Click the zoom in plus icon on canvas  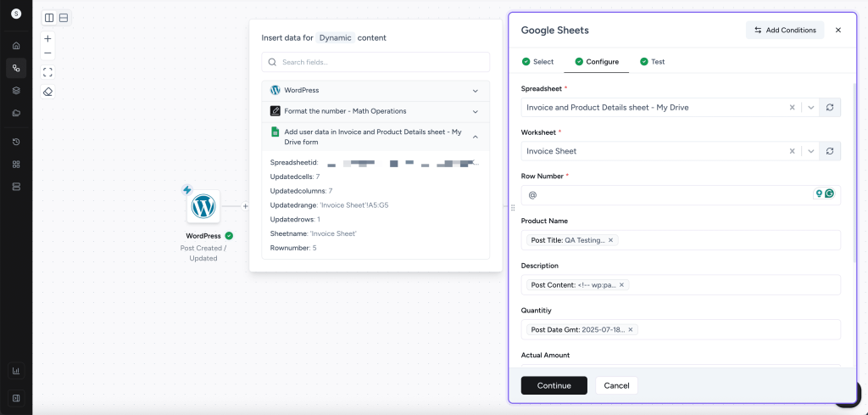pyautogui.click(x=47, y=39)
